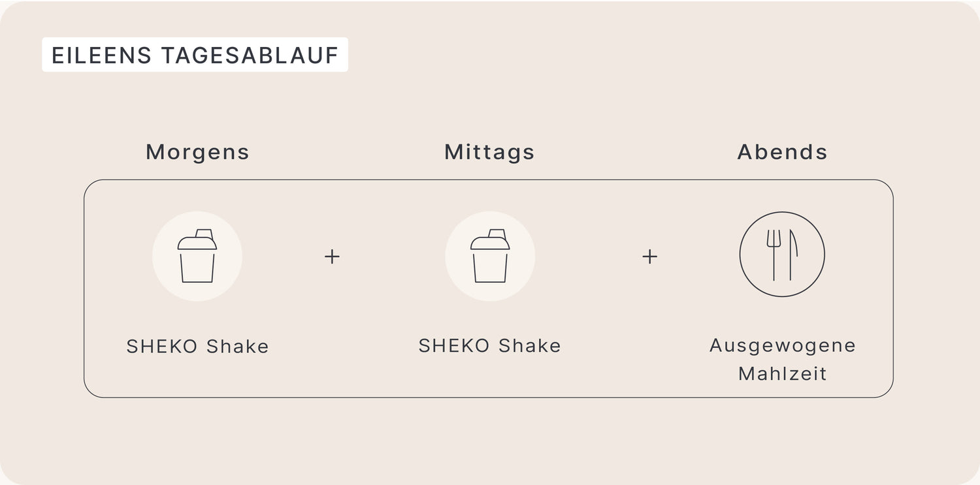Click the shaker bottle icon under Mittags
The image size is (980, 485).
(490, 256)
